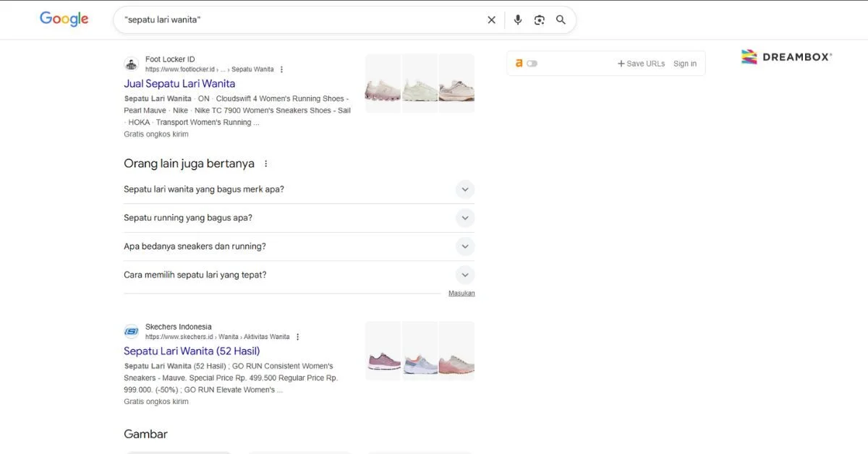Open 'Sepatu Lari Wanita (52 Hasil)' result
Viewport: 868px width, 454px height.
[x=191, y=351]
